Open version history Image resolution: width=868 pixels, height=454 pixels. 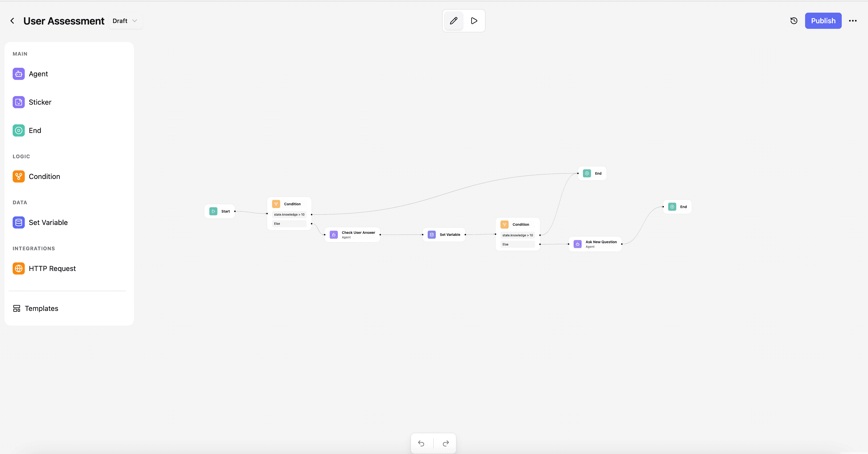(794, 20)
